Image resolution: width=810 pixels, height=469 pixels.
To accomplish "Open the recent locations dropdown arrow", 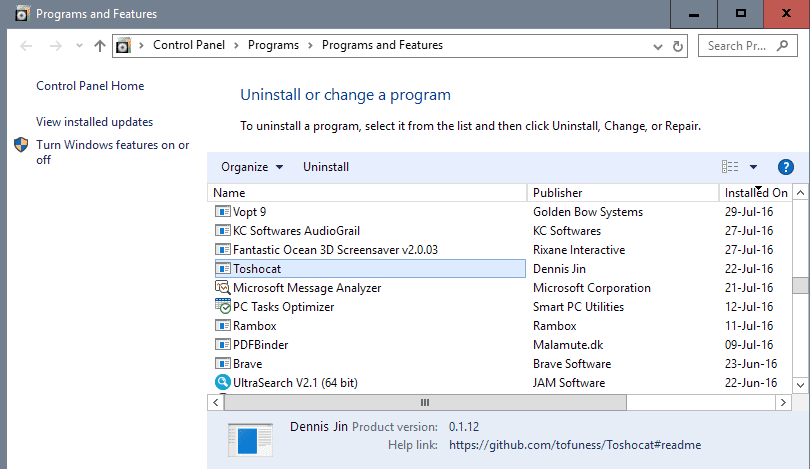I will pos(79,45).
